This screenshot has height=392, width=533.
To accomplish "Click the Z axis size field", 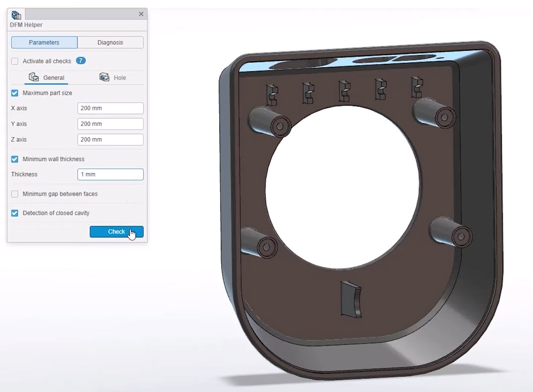I will coord(110,140).
